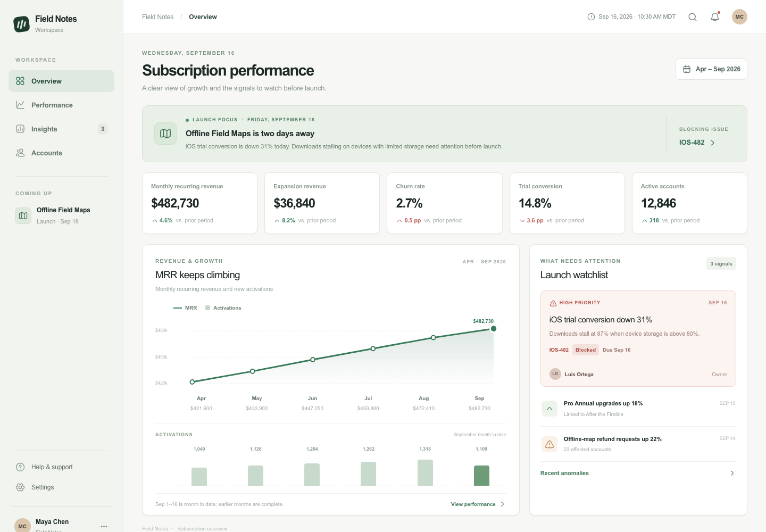
Task: Open notifications bell icon
Action: [x=715, y=17]
